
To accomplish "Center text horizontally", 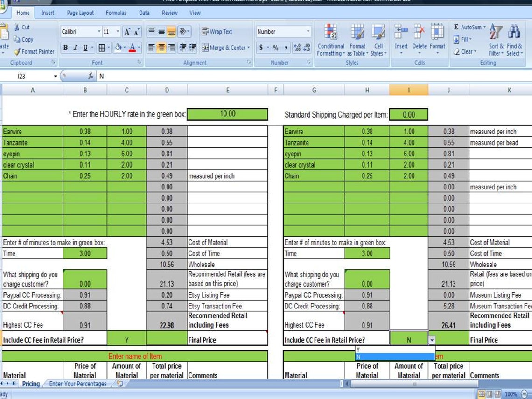I will [161, 48].
